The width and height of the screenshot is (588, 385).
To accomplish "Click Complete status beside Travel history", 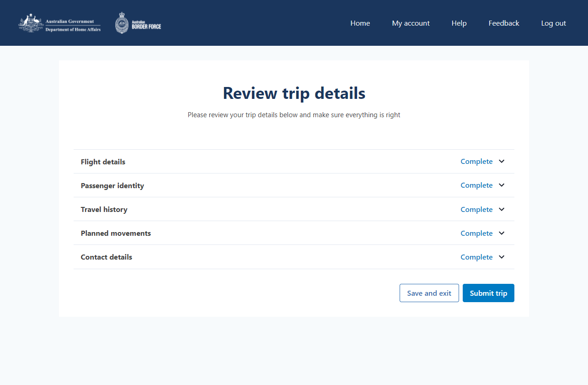I will pos(476,210).
